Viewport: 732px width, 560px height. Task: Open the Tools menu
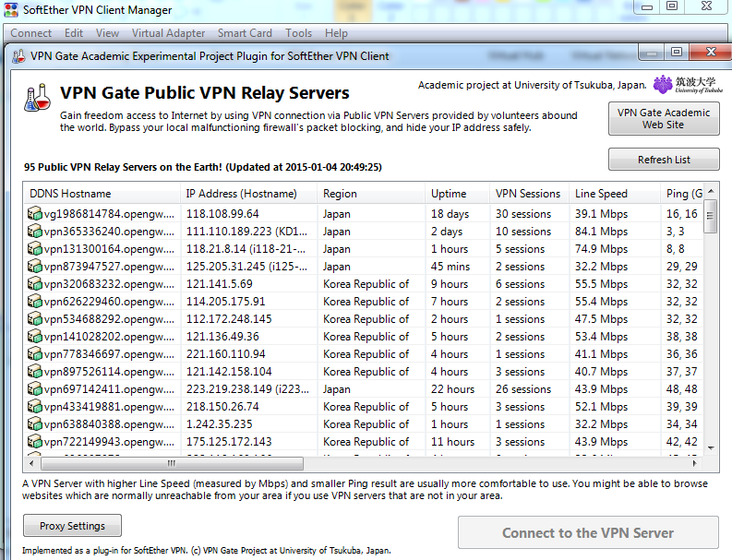(x=299, y=33)
